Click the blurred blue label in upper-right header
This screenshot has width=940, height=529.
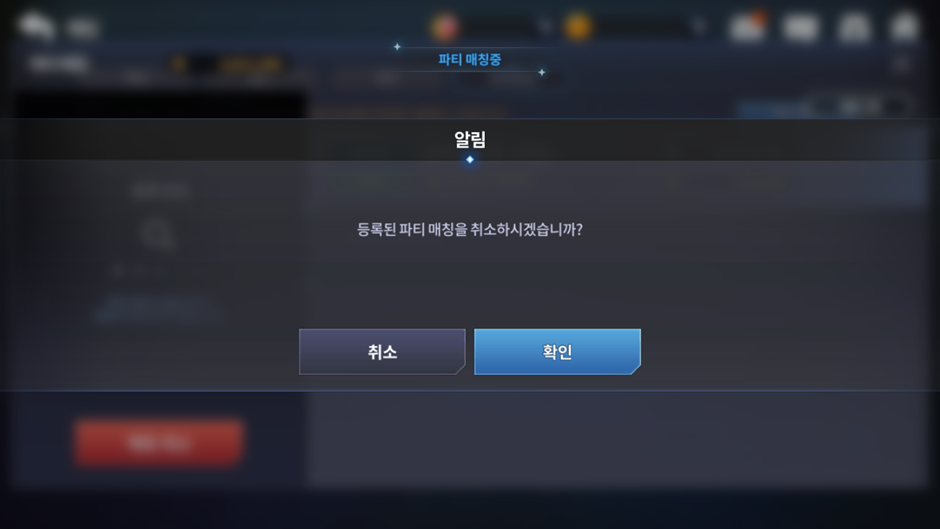pyautogui.click(x=776, y=109)
